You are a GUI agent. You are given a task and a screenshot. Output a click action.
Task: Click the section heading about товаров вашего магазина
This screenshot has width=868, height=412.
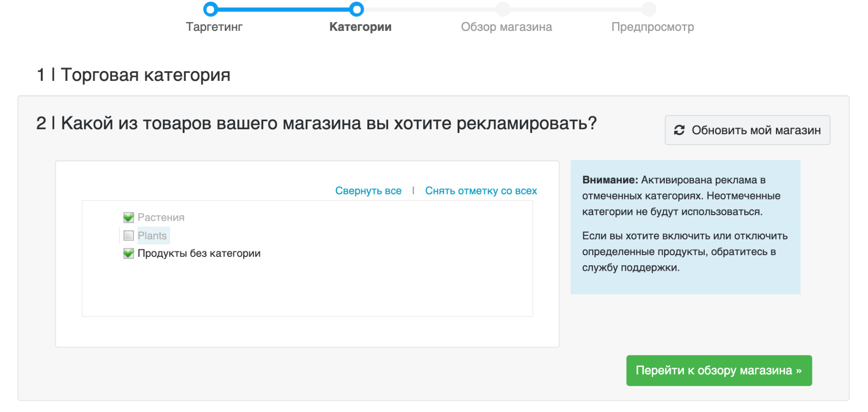click(317, 123)
